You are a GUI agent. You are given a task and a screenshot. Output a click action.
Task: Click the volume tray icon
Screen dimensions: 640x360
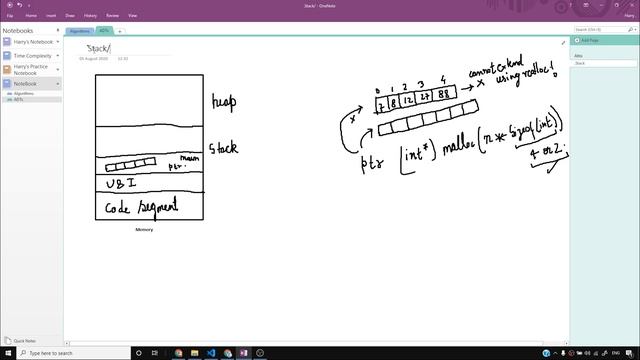pos(588,353)
